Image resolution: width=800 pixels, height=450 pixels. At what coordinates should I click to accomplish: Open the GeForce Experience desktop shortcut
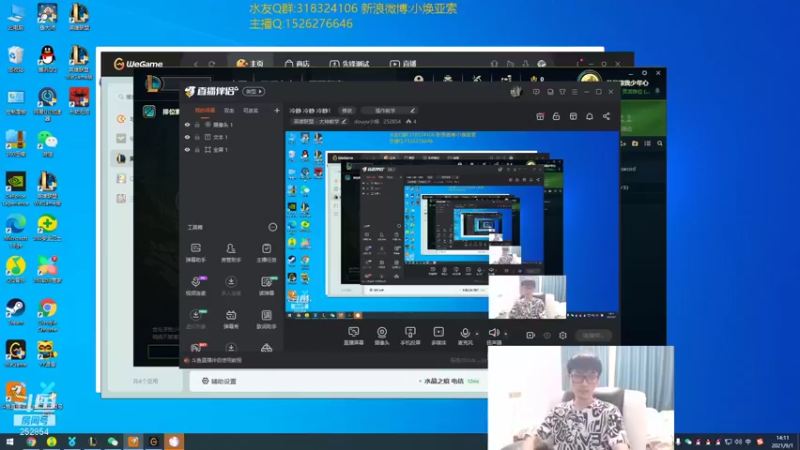coord(15,189)
